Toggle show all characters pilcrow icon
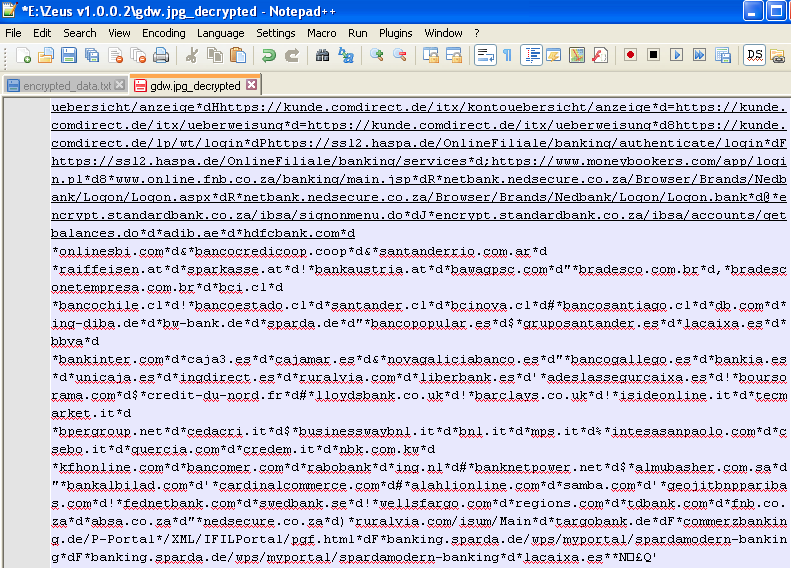The image size is (791, 568). pos(507,55)
